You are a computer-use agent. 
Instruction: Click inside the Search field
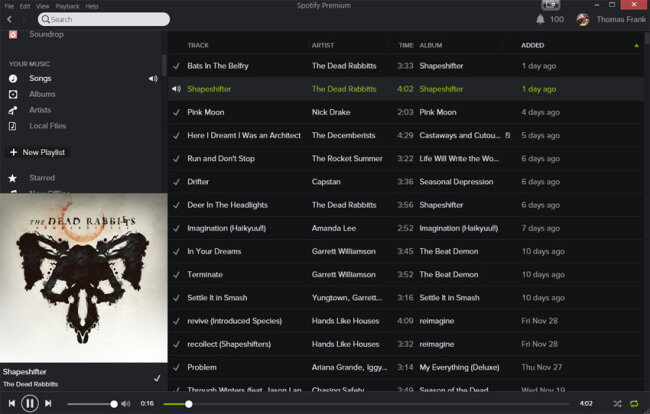click(x=104, y=19)
